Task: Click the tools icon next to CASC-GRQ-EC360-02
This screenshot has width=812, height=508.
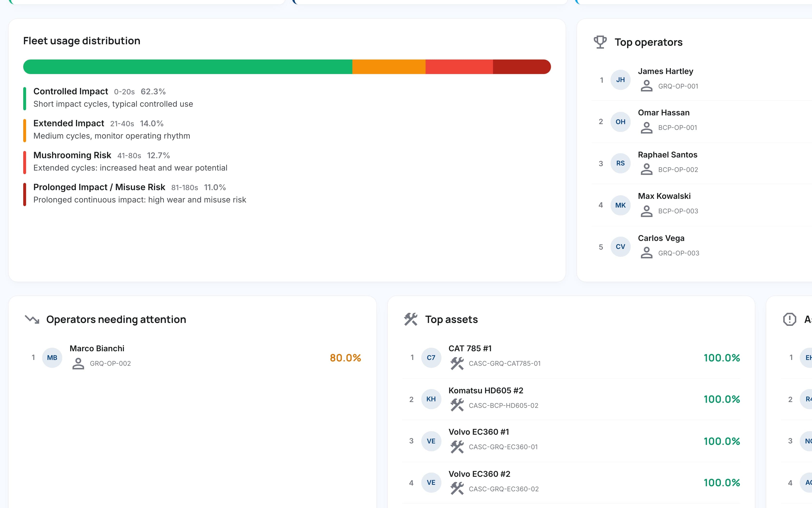Action: [457, 488]
